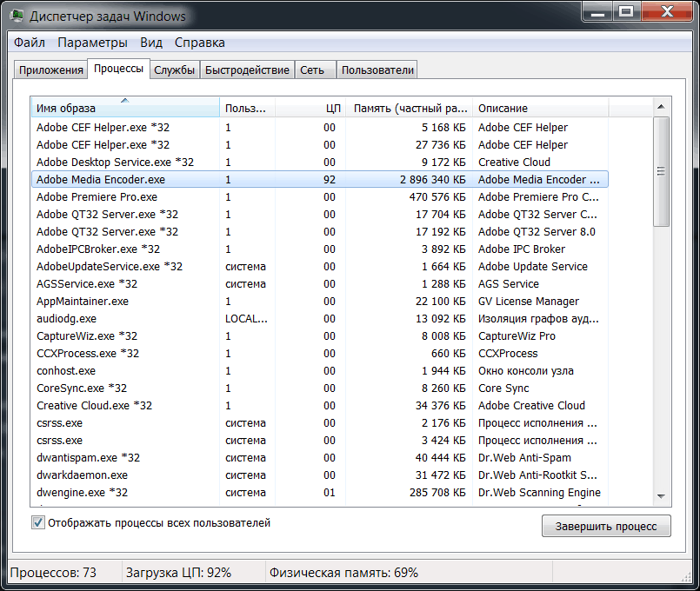
Task: Switch to the Сеть tab
Action: pyautogui.click(x=315, y=70)
